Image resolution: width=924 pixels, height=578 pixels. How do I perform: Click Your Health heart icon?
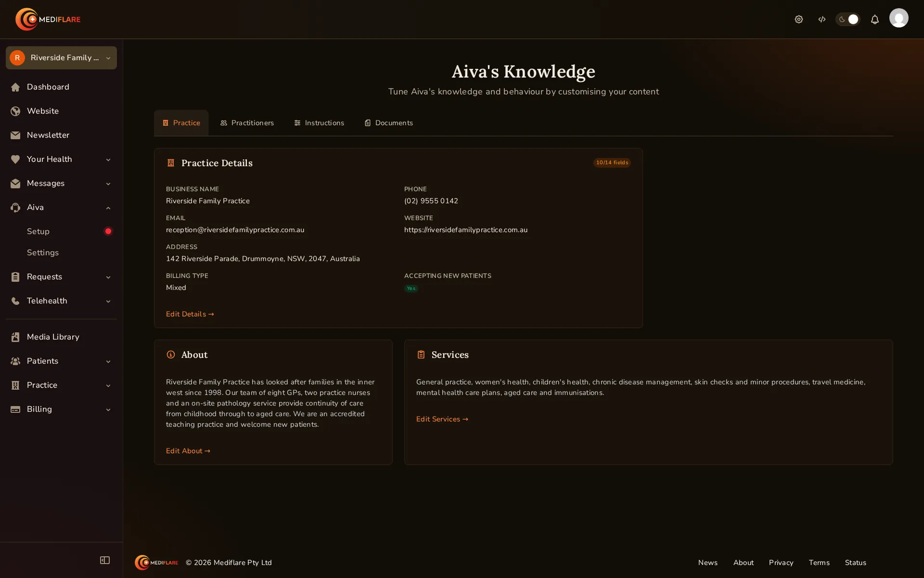tap(15, 159)
